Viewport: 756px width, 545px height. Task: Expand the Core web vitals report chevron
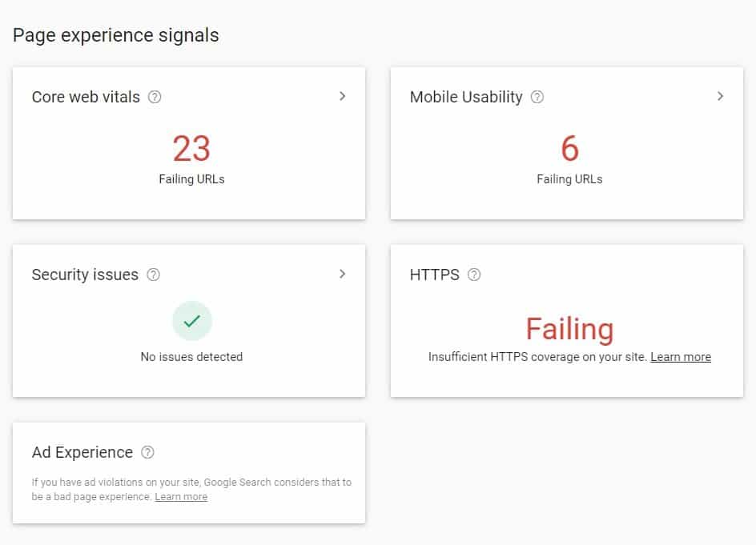pos(342,96)
